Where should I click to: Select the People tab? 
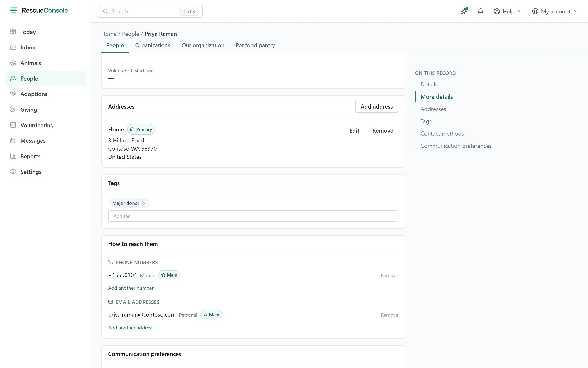[115, 45]
